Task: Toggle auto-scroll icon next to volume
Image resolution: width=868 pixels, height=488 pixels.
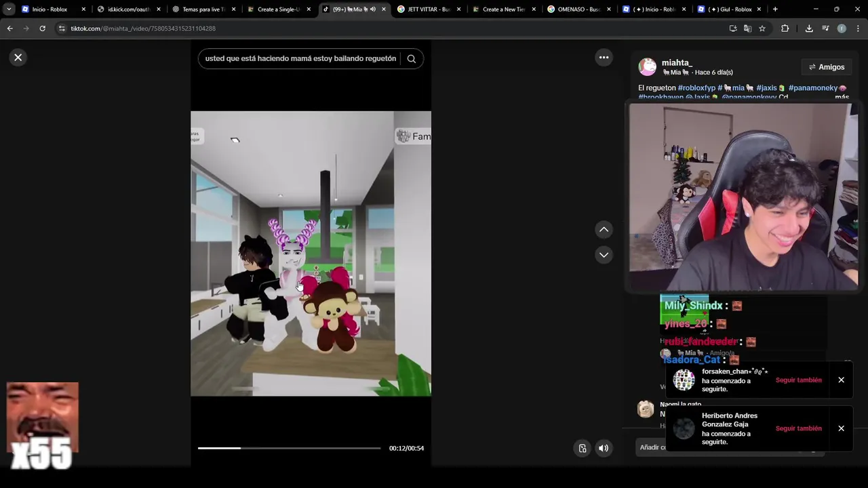Action: tap(582, 448)
